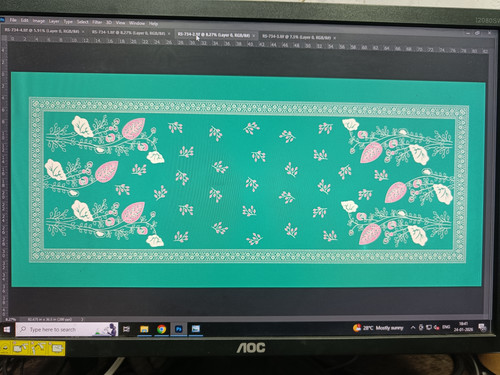Click the 'Type here to search' box
The height and width of the screenshot is (375, 500).
click(x=67, y=329)
